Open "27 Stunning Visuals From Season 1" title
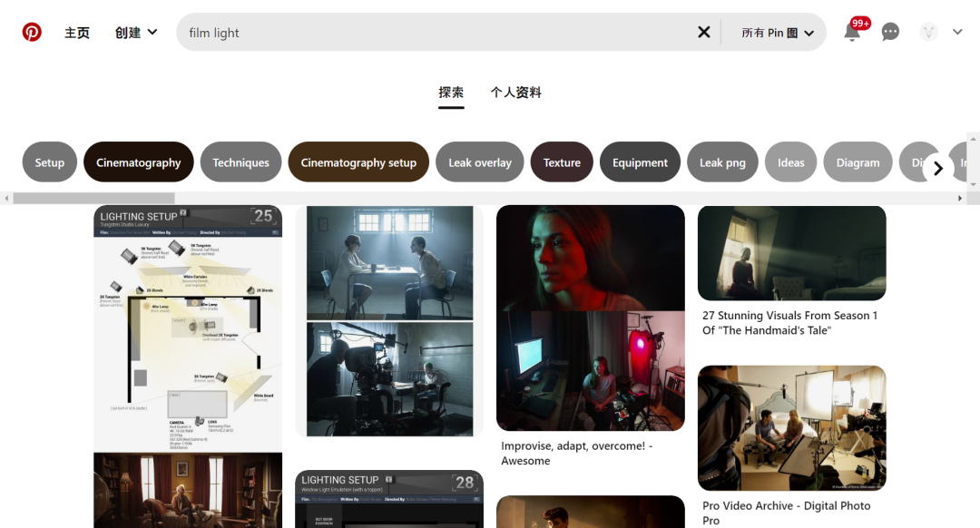This screenshot has height=528, width=980. pyautogui.click(x=790, y=323)
